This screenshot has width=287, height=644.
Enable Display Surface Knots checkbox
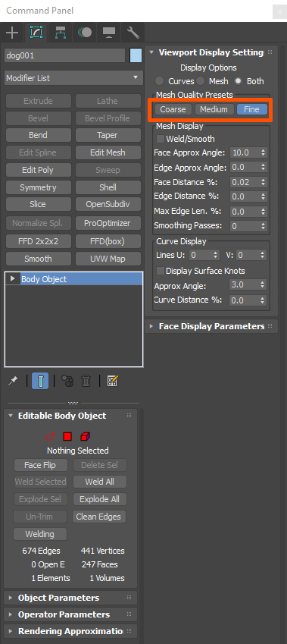pyautogui.click(x=161, y=271)
